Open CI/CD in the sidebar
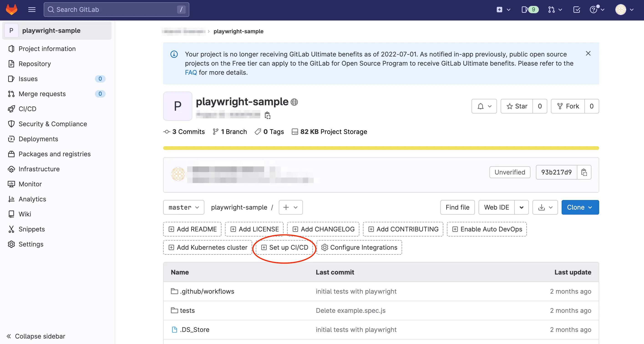 [28, 109]
